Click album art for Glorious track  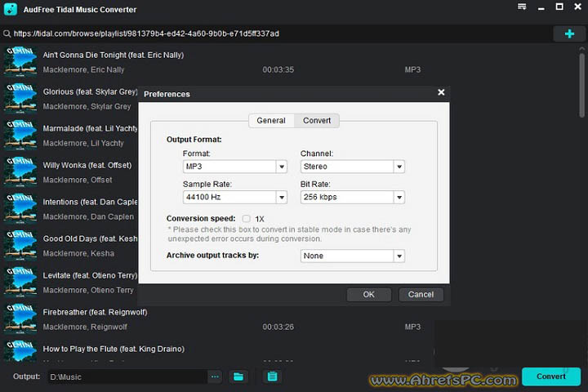[x=20, y=98]
